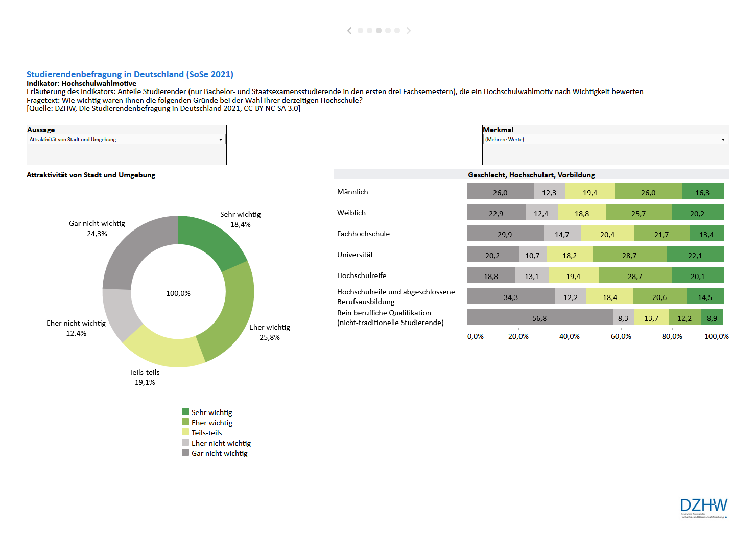Image resolution: width=756 pixels, height=552 pixels.
Task: Click Rein berufliche Qualifikation row label
Action: click(x=390, y=317)
